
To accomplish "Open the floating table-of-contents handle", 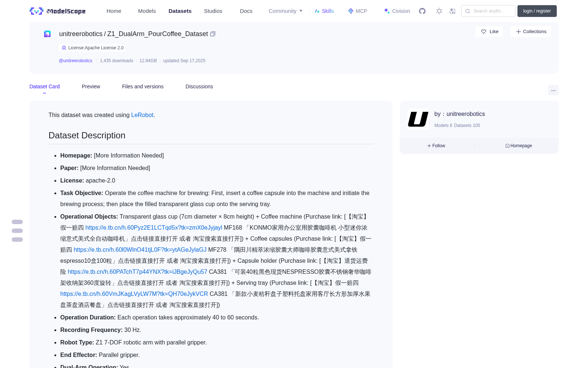I will pyautogui.click(x=17, y=231).
